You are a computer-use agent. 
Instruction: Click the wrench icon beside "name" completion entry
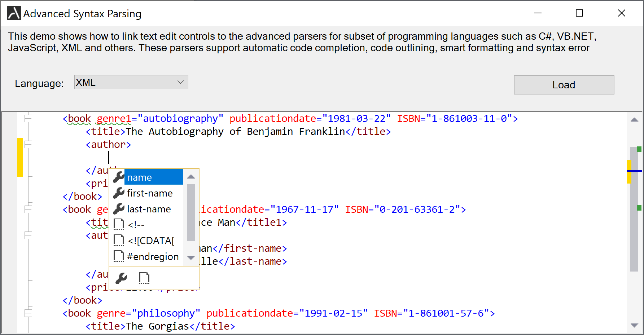pos(118,177)
